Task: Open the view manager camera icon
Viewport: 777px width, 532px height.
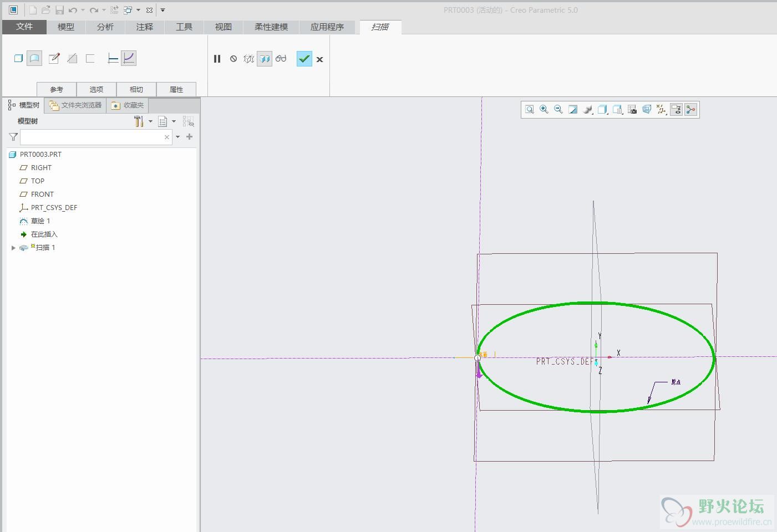Action: (x=632, y=110)
